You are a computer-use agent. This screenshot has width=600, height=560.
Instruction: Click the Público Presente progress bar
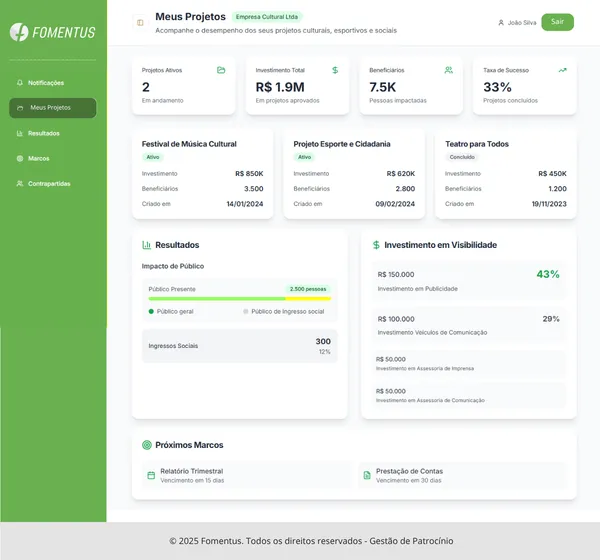239,298
